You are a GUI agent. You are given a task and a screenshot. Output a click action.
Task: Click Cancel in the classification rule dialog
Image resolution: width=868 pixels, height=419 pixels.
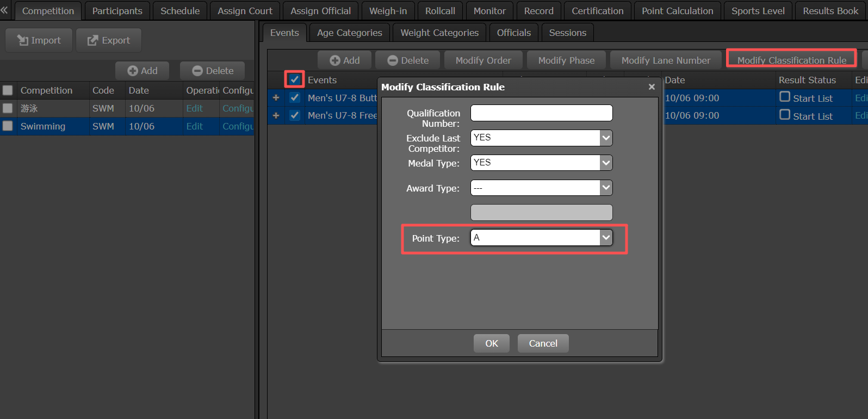click(x=543, y=343)
